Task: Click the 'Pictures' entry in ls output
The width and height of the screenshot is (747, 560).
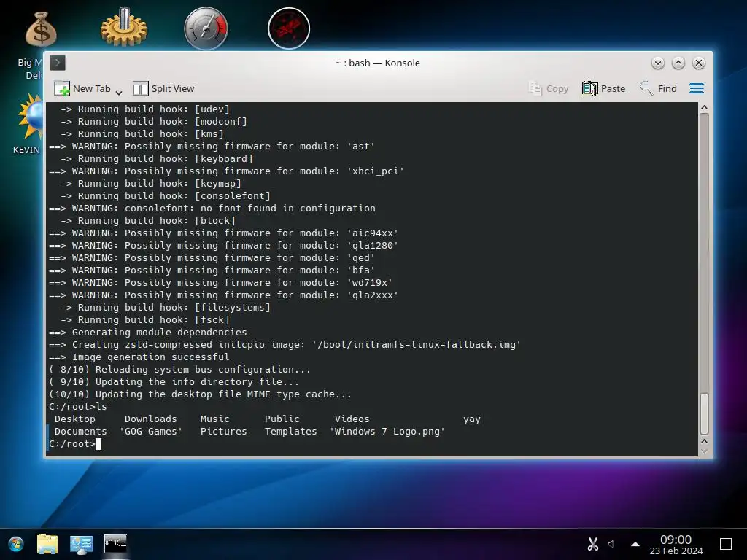Action: (223, 432)
